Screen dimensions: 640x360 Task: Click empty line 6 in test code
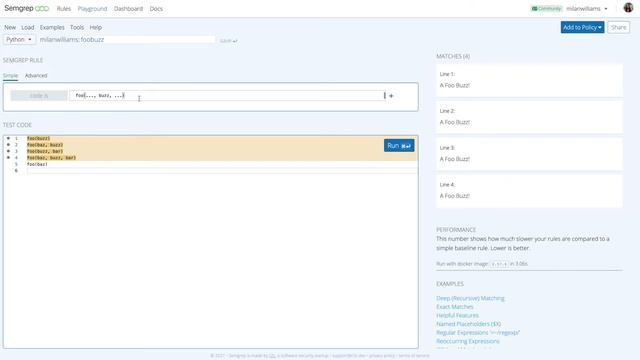222,171
